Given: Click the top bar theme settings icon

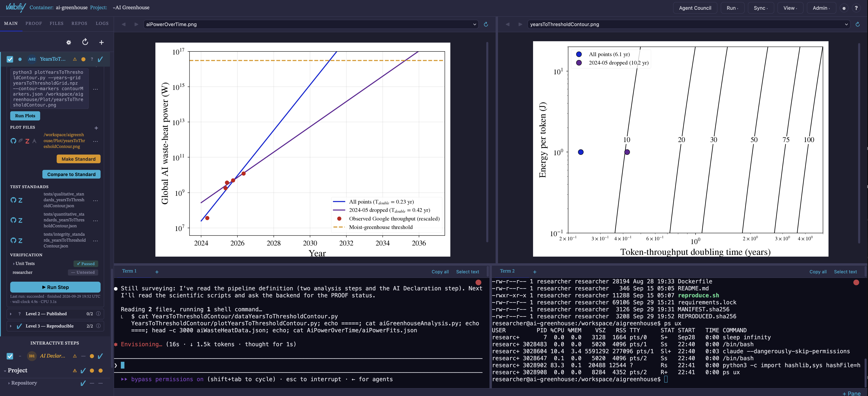Looking at the screenshot, I should pos(844,8).
